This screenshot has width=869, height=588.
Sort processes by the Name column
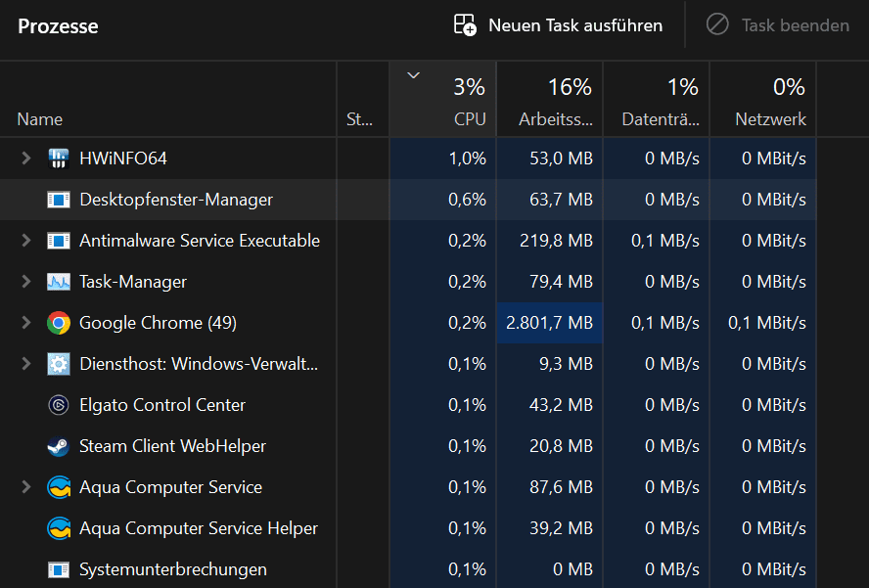pos(168,99)
